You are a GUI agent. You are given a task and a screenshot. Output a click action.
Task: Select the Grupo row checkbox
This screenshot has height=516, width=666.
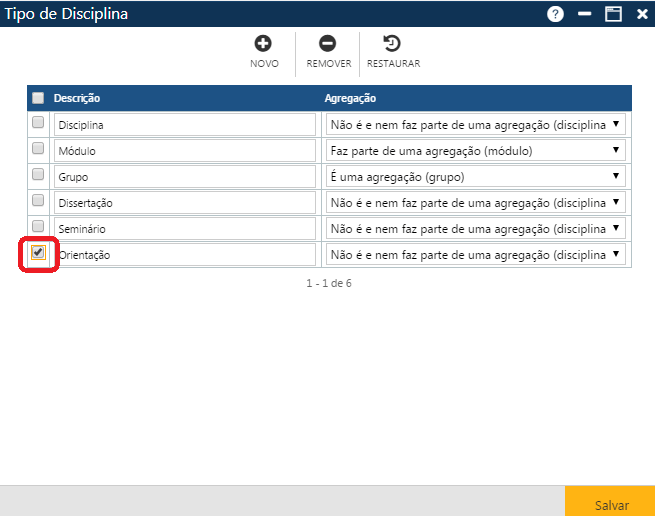click(x=38, y=175)
